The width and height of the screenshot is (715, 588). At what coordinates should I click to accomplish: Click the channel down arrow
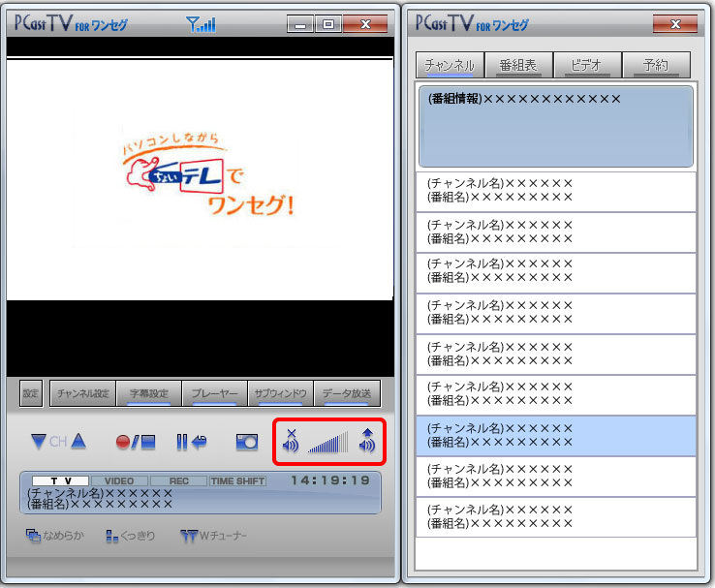point(39,442)
